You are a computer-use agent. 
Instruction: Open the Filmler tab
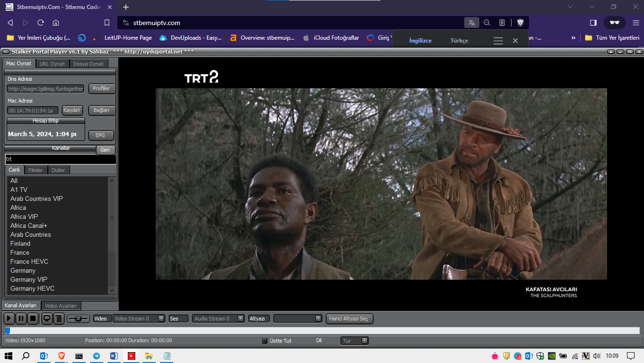tap(35, 170)
